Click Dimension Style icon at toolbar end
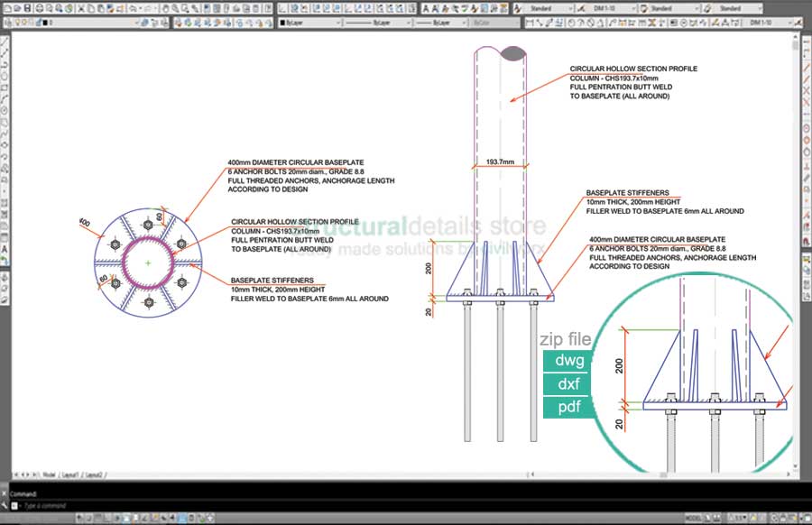The image size is (812, 525). point(798,23)
